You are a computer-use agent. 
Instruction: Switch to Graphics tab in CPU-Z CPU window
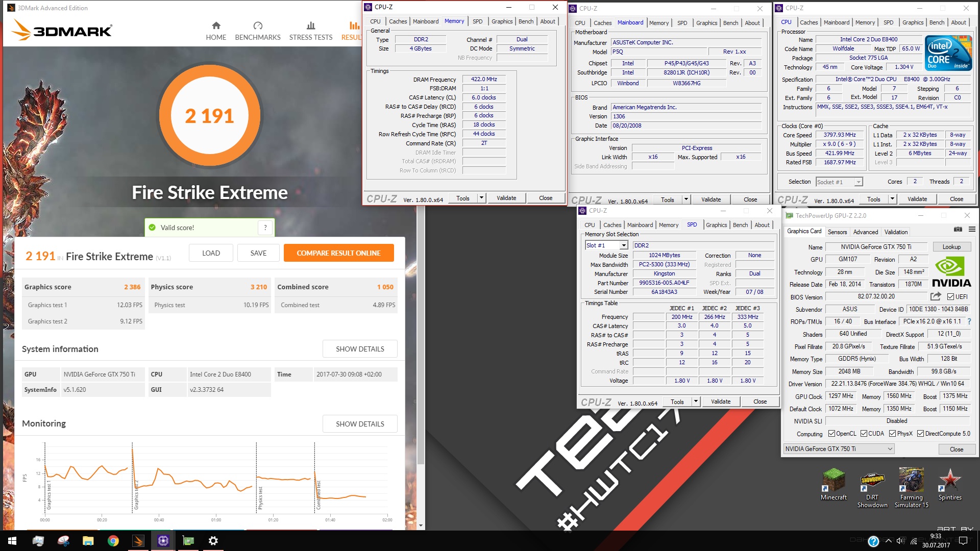(x=913, y=22)
